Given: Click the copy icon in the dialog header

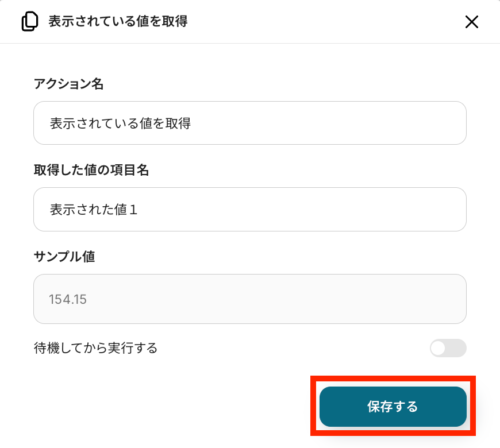Looking at the screenshot, I should (29, 22).
